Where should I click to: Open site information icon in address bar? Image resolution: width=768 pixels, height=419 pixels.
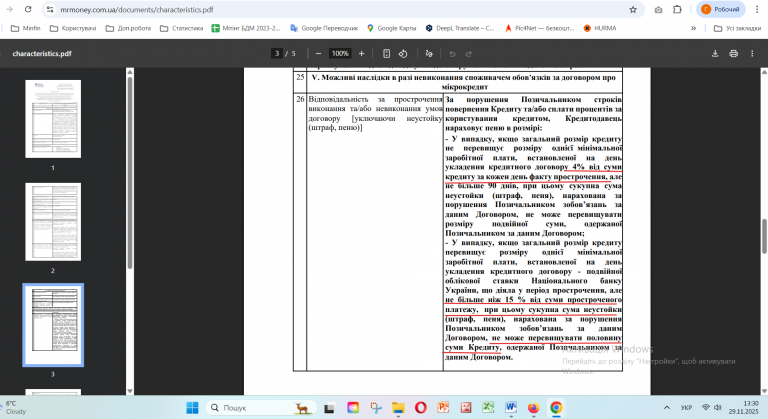click(49, 9)
